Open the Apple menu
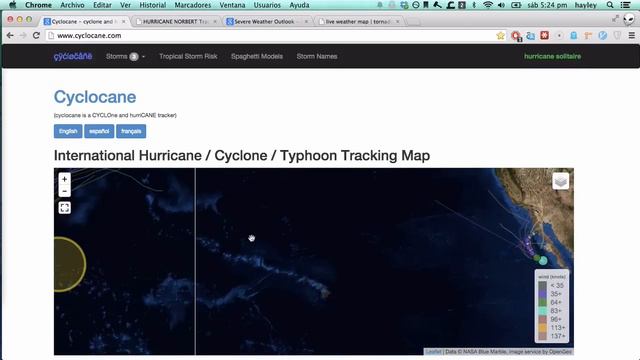The width and height of the screenshot is (640, 360). [x=13, y=5]
